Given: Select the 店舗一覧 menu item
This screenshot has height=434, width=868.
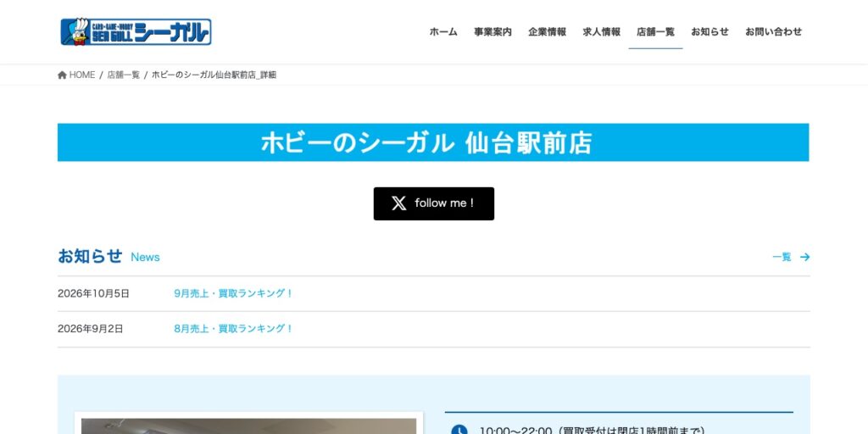Looking at the screenshot, I should 655,31.
